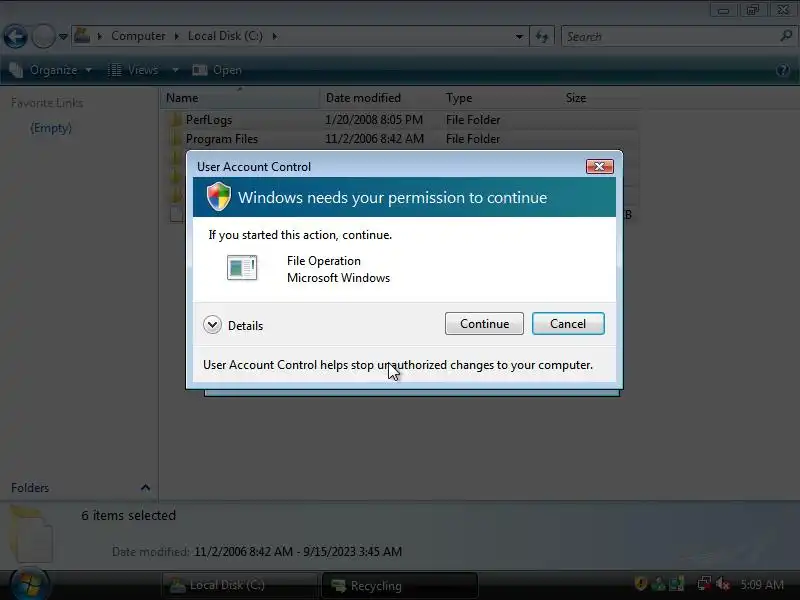
Task: Click Continue in User Account Control dialog
Action: click(x=484, y=323)
